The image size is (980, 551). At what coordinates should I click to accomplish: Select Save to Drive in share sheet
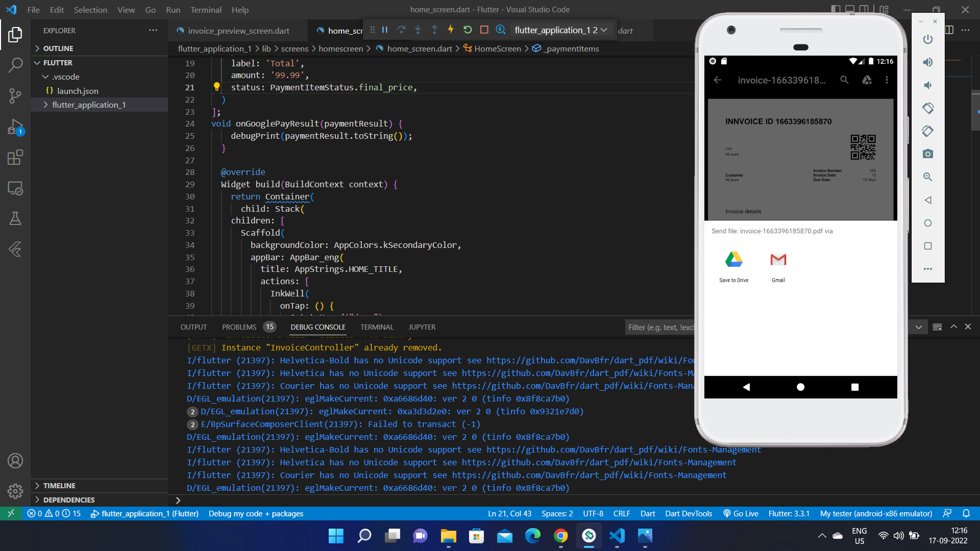[x=733, y=267]
